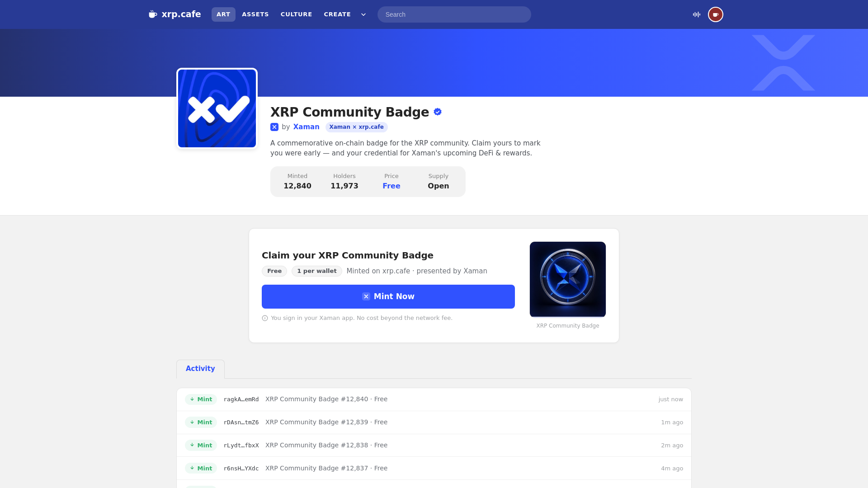
Task: Click the Mint Now button
Action: click(388, 296)
